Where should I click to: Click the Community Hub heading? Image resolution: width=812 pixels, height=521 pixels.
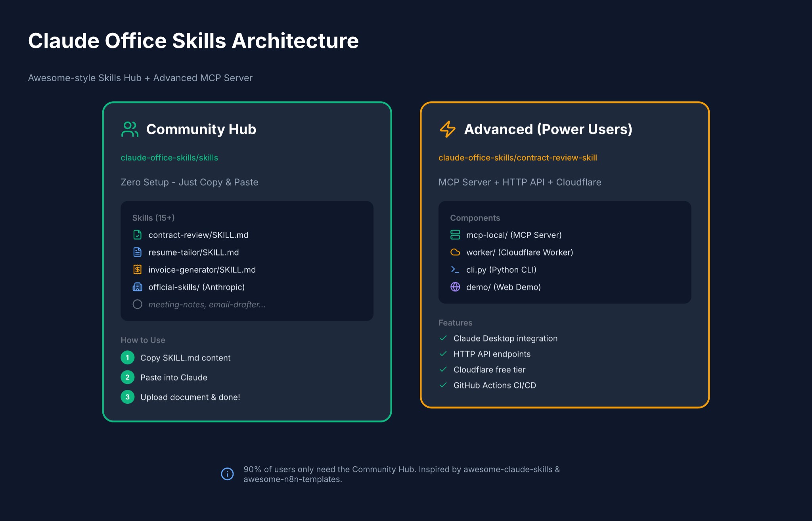[x=201, y=129]
